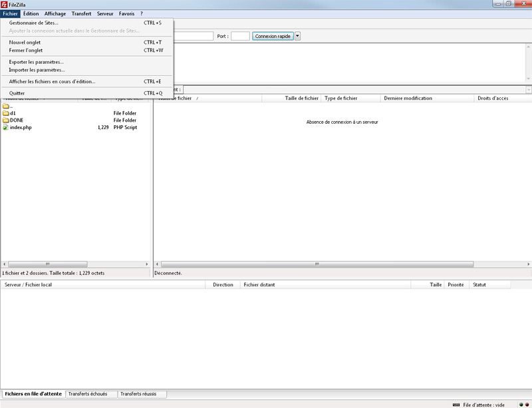This screenshot has width=532, height=408.
Task: Click the index.php file icon
Action: (5, 127)
